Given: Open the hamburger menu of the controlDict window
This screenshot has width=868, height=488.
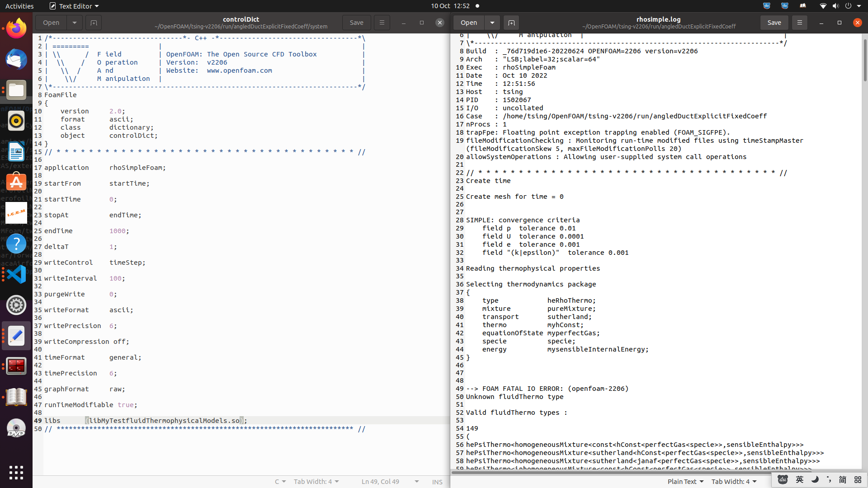Looking at the screenshot, I should pos(382,23).
